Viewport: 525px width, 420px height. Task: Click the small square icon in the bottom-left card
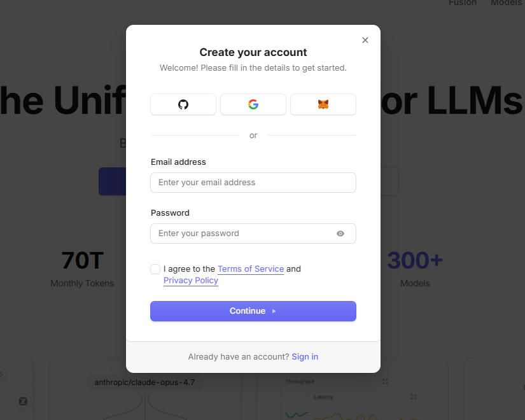click(23, 401)
